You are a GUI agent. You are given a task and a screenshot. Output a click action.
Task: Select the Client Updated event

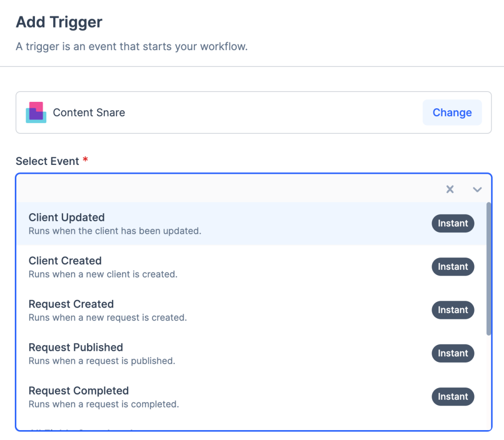click(67, 218)
